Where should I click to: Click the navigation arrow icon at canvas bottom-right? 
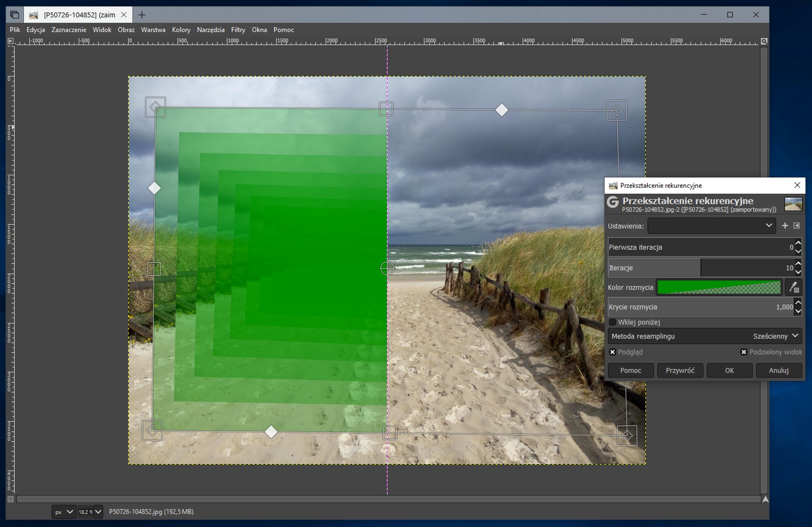765,499
